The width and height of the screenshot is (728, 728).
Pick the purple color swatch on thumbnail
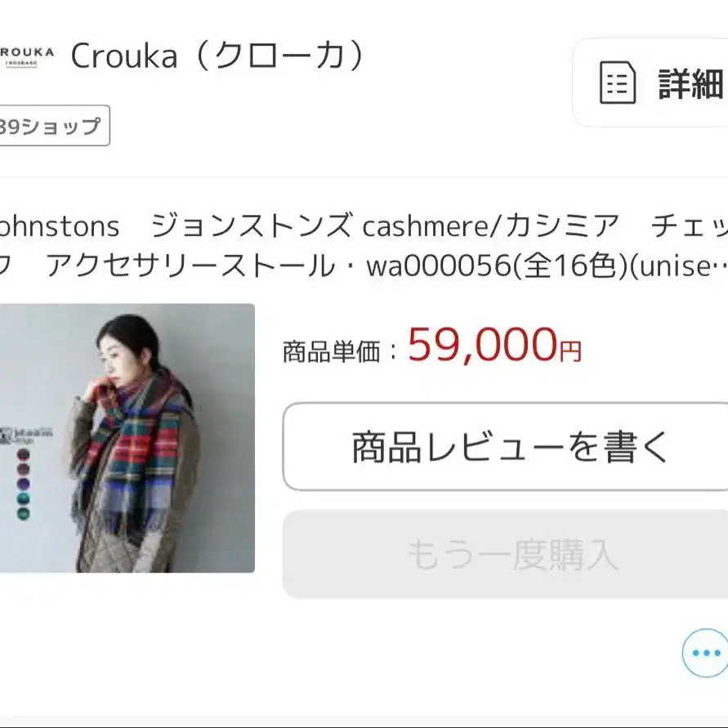pos(23,485)
